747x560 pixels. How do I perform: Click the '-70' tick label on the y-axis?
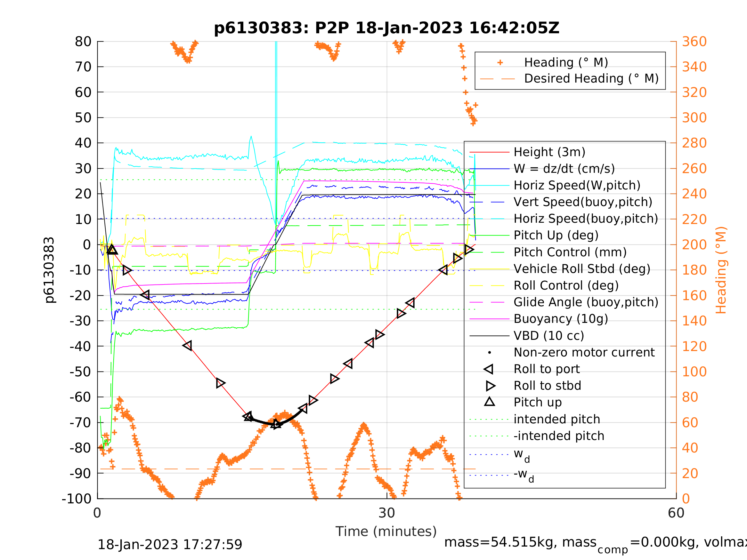[81, 423]
